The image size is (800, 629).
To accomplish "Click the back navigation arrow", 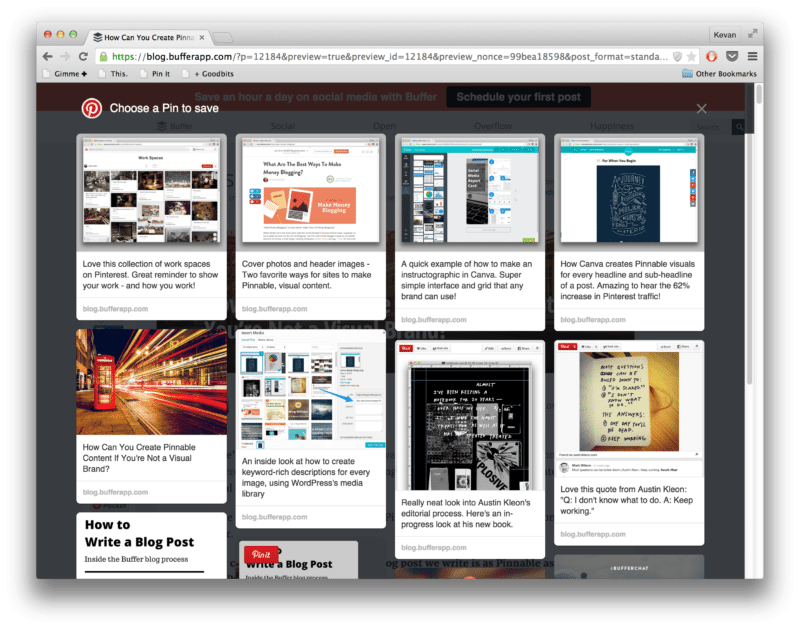I will click(50, 58).
